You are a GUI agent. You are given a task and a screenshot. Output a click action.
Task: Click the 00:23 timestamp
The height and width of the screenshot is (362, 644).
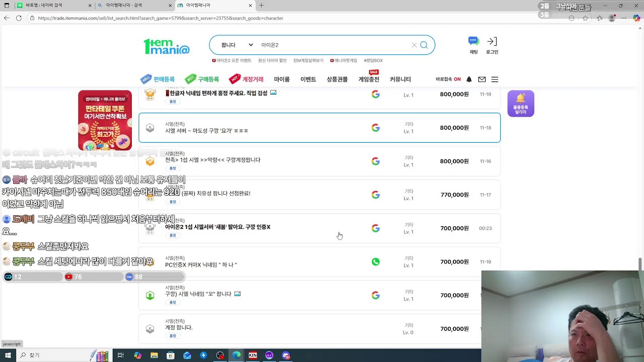pos(486,228)
